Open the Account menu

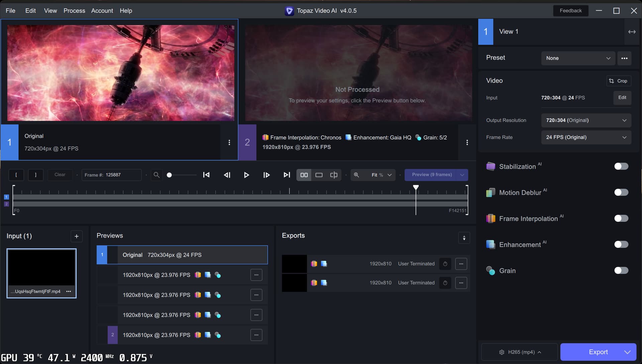pos(102,11)
